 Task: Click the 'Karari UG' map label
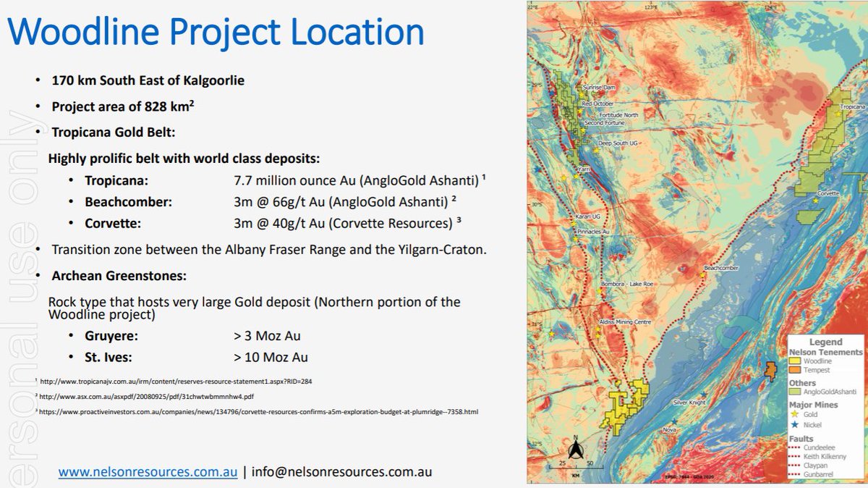tap(589, 216)
